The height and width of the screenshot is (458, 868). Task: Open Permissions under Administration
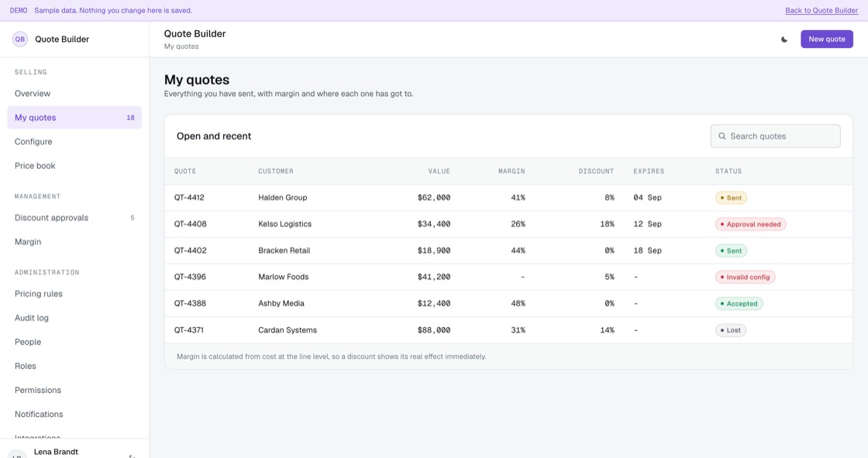[74, 390]
